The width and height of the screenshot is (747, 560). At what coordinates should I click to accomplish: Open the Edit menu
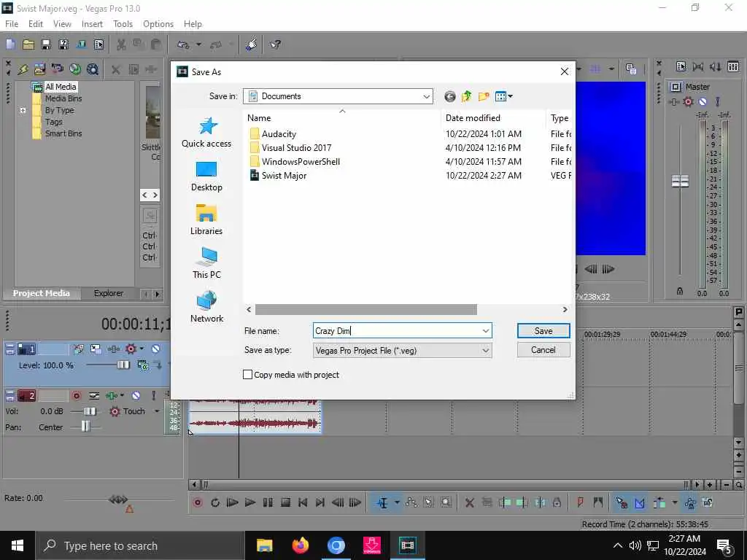tap(36, 24)
